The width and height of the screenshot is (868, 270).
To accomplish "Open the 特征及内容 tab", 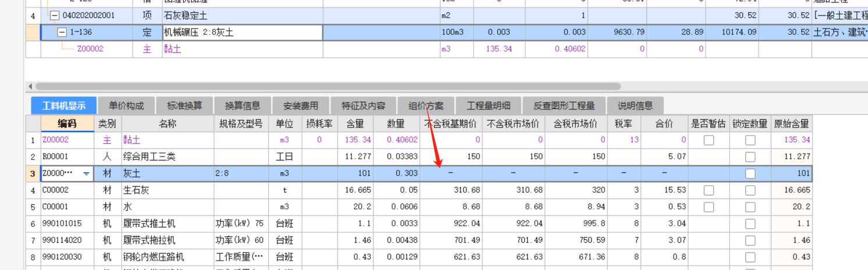I will [x=363, y=106].
